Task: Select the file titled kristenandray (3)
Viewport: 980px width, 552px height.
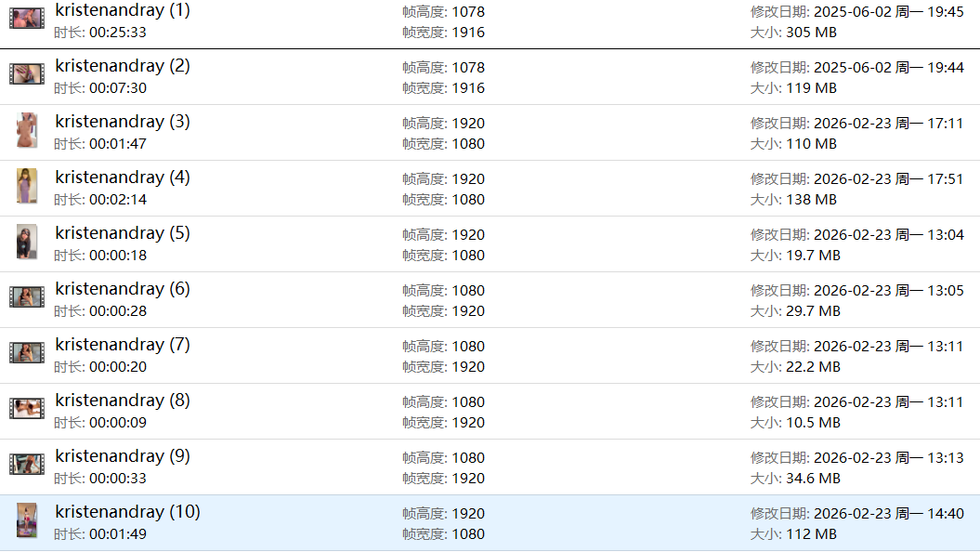Action: [123, 122]
